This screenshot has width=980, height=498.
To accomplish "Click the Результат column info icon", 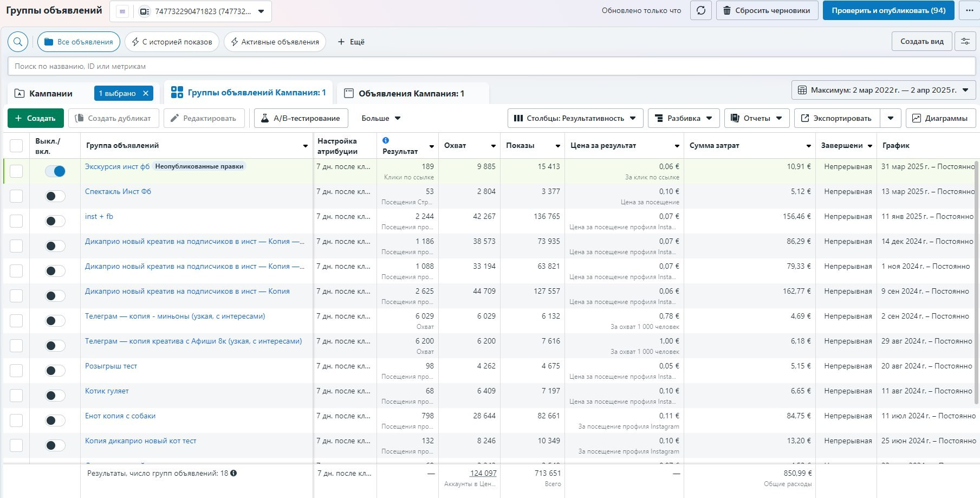I will coord(386,140).
